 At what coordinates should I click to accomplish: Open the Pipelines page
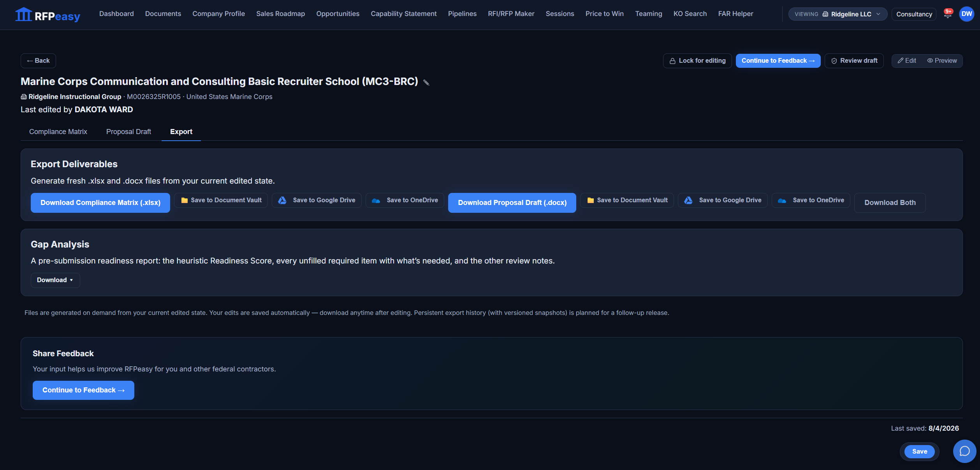[x=462, y=14]
